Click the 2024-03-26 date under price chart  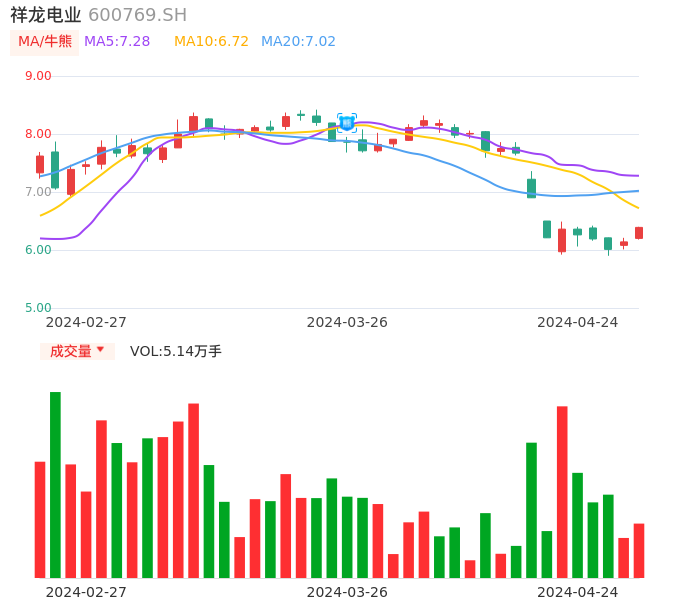[x=347, y=322]
